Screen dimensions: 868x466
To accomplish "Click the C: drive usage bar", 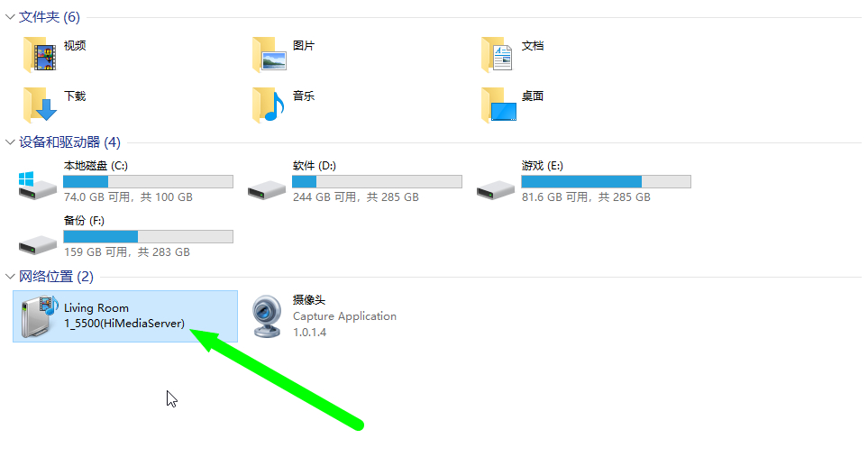I will point(149,181).
